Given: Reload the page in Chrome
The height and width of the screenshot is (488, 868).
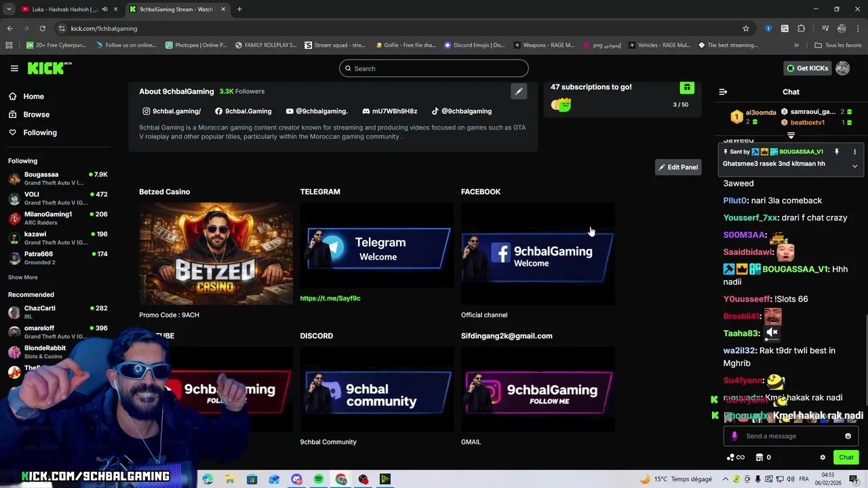Looking at the screenshot, I should 42,28.
